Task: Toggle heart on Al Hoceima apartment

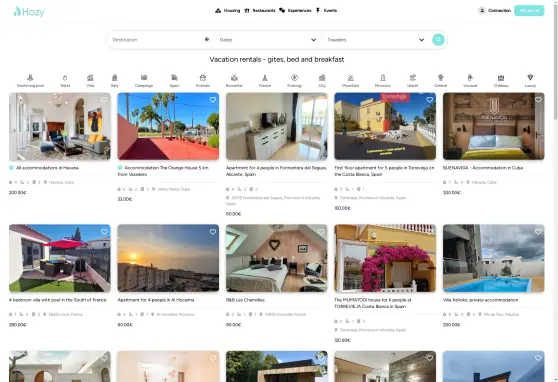Action: point(212,232)
